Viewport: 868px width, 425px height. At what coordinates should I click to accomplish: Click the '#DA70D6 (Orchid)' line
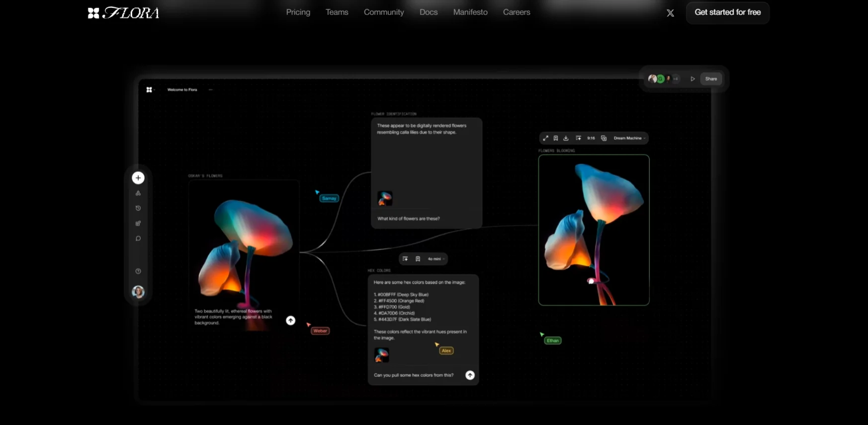coord(394,313)
